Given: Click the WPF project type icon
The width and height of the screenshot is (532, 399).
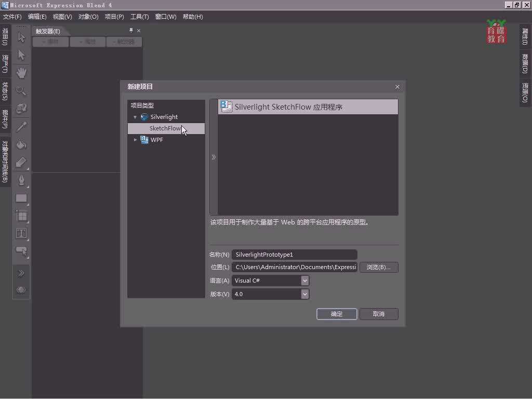Looking at the screenshot, I should coord(144,140).
